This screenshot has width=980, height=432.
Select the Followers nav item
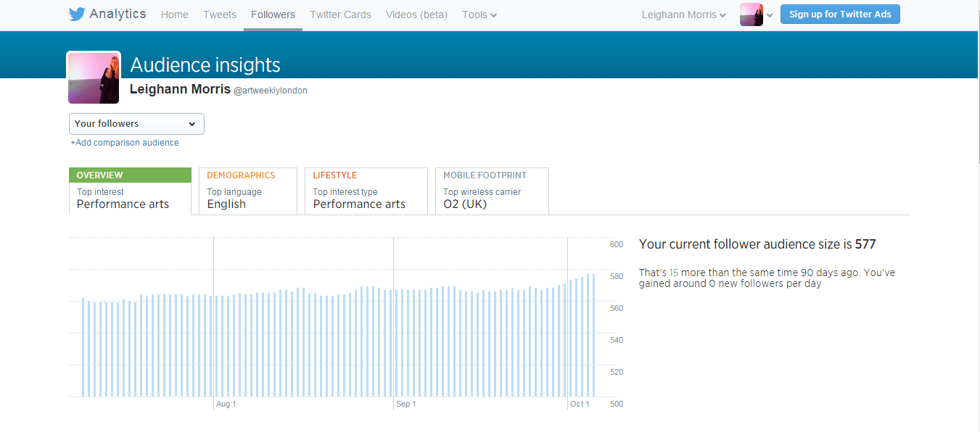tap(273, 14)
